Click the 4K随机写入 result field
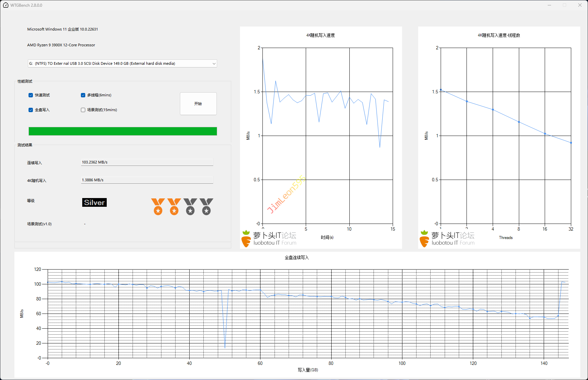This screenshot has height=380, width=588. (x=147, y=180)
